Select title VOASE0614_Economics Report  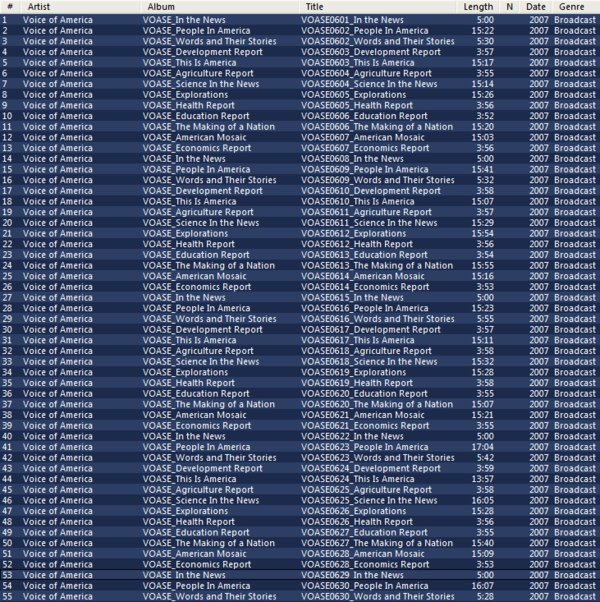click(365, 287)
